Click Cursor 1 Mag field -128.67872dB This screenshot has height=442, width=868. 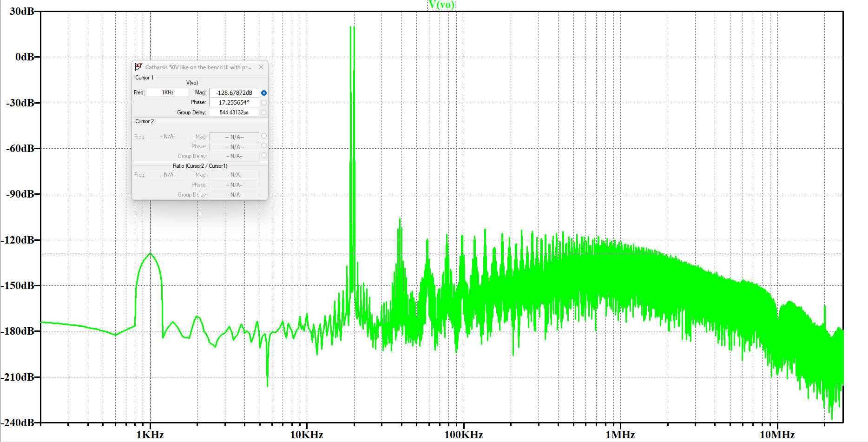pyautogui.click(x=234, y=92)
